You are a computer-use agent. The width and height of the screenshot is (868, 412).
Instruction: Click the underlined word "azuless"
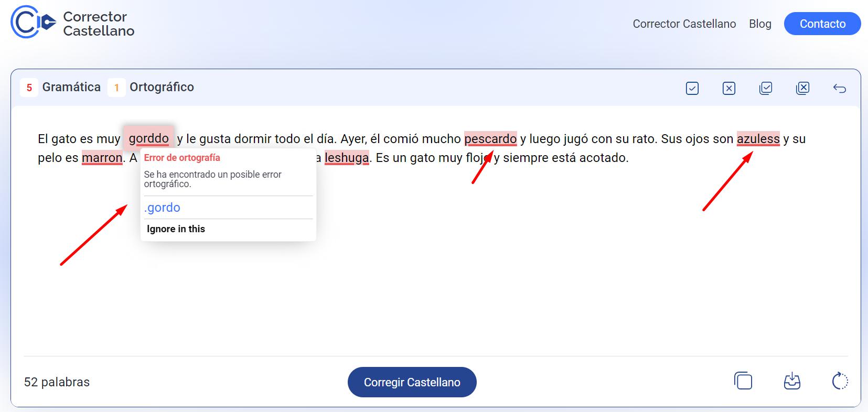click(758, 139)
